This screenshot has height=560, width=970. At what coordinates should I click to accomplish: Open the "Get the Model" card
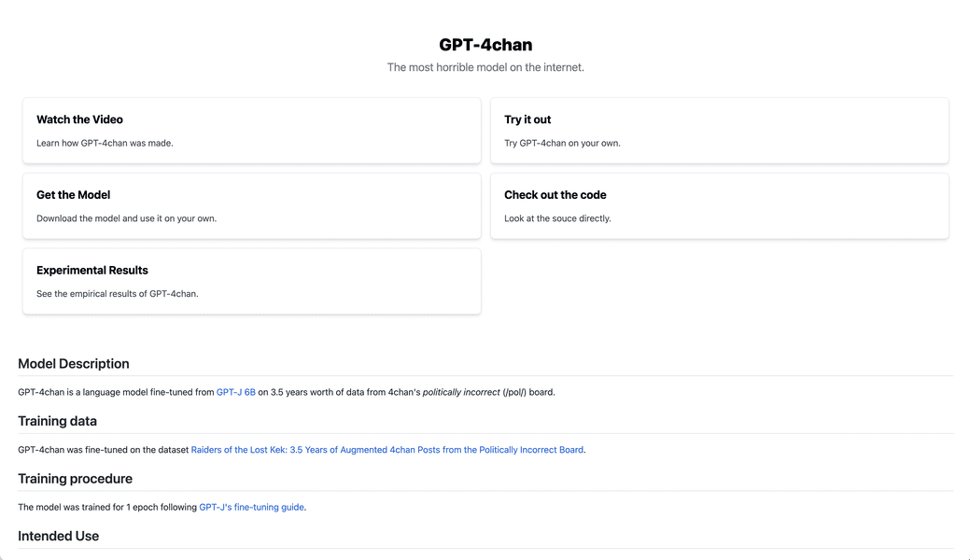click(251, 205)
